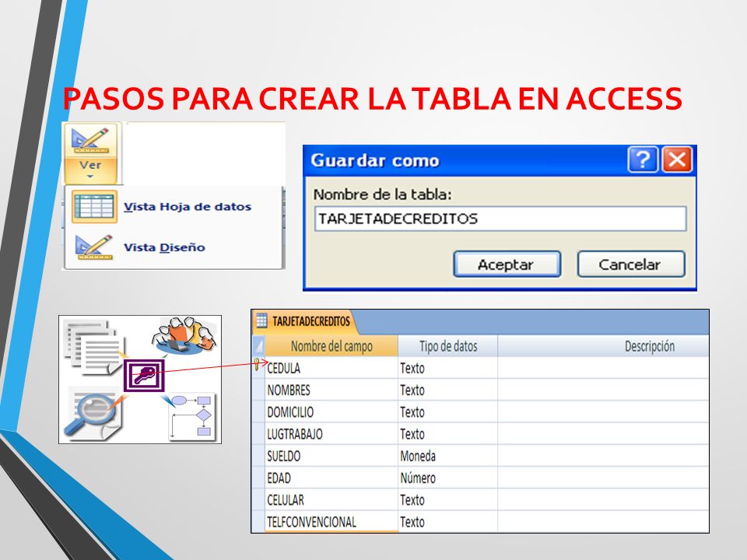Image resolution: width=747 pixels, height=560 pixels.
Task: Click the Nombre de la tabla field
Action: pos(500,219)
